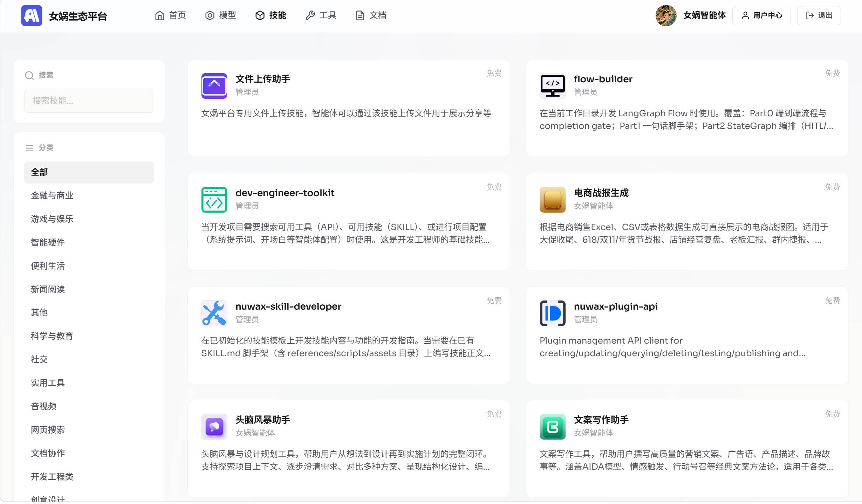Image resolution: width=862 pixels, height=504 pixels.
Task: Click the 用户中心 button
Action: coord(761,15)
